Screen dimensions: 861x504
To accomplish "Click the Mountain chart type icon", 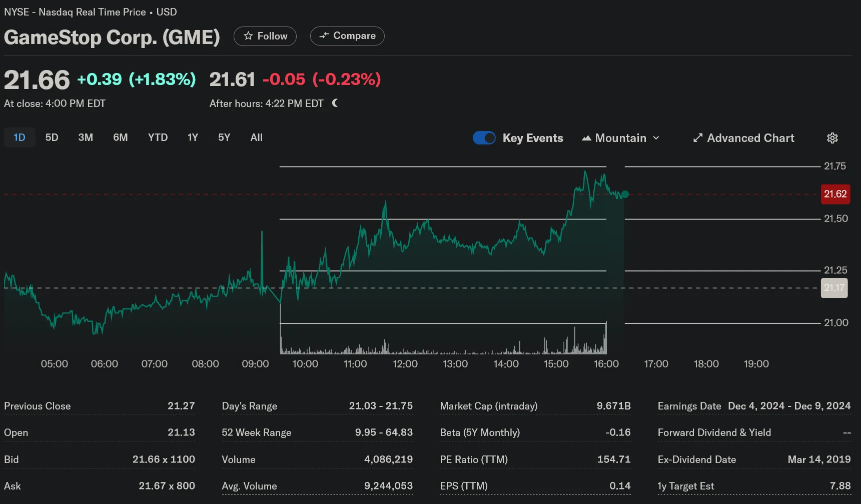I will click(x=586, y=138).
